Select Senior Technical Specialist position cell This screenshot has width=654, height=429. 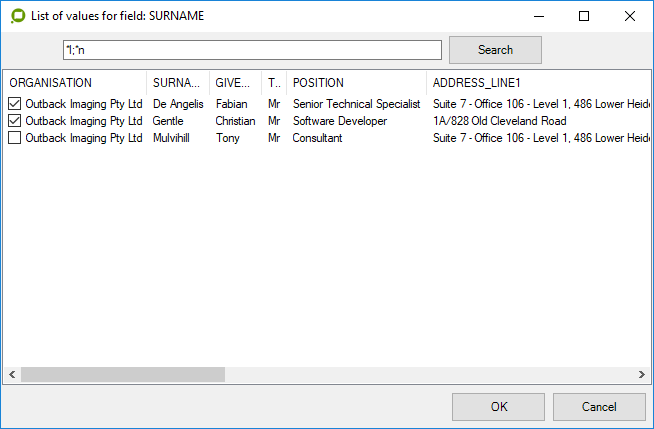tap(356, 104)
